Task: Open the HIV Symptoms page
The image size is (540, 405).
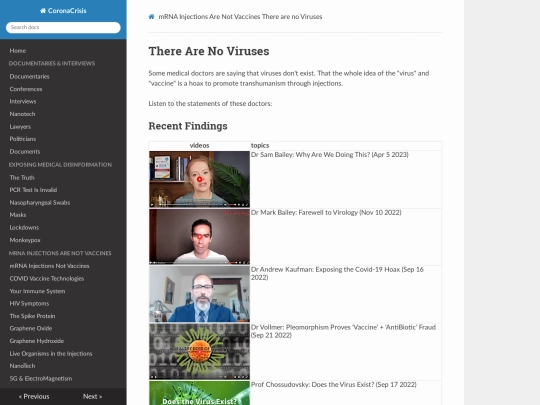Action: click(x=29, y=303)
